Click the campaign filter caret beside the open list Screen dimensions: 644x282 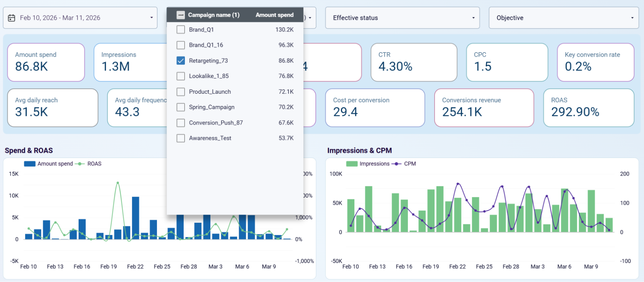[x=310, y=18]
